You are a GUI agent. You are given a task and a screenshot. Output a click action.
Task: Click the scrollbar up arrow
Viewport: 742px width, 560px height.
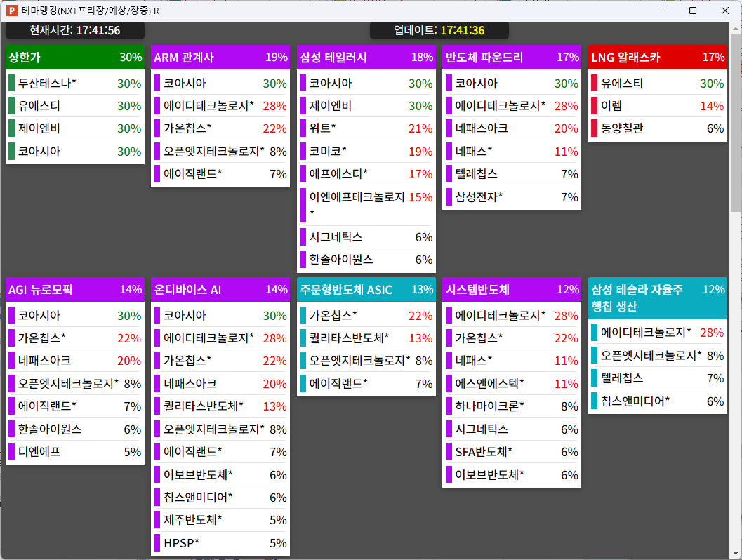(x=736, y=28)
